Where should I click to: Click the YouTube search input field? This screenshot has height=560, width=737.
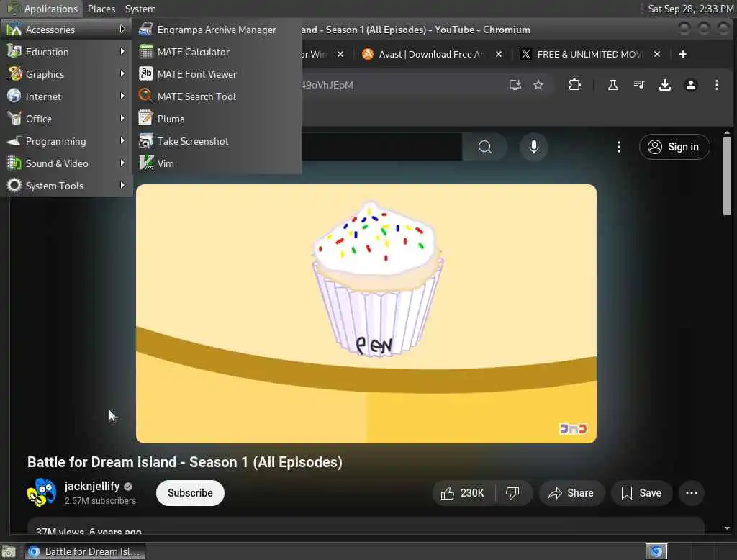point(381,147)
